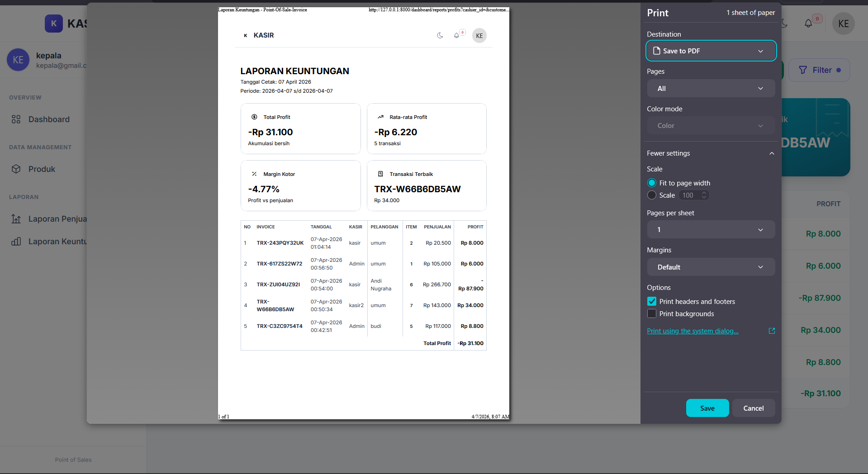This screenshot has height=474, width=868.
Task: Open Produk from sidebar menu
Action: [42, 169]
